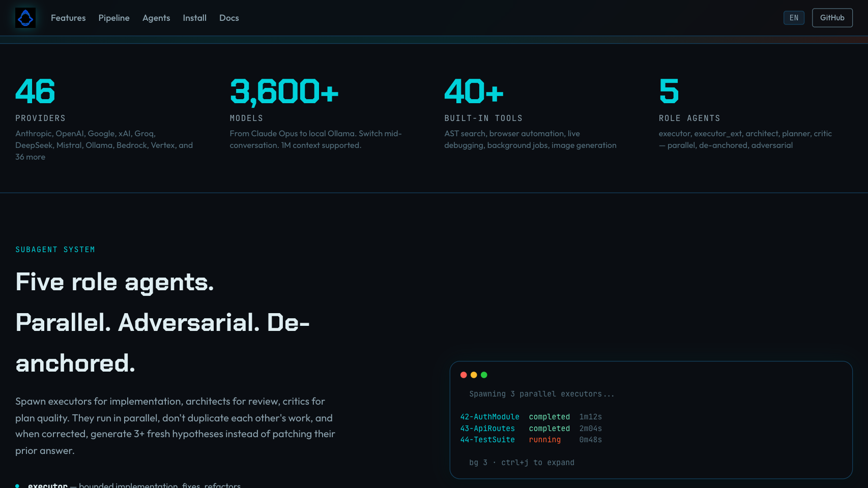Select the 3,600+ models statistic
This screenshot has height=488, width=868.
[x=284, y=92]
